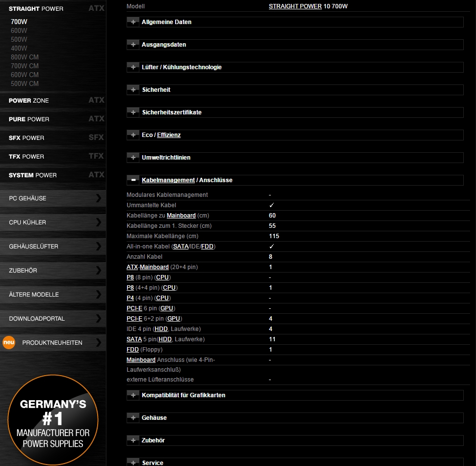Expand Umweltrichtlinien plus icon
This screenshot has width=476, height=466.
click(x=133, y=157)
